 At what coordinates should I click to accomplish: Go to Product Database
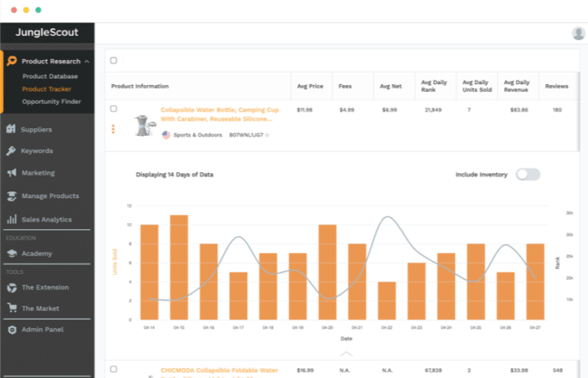[47, 77]
